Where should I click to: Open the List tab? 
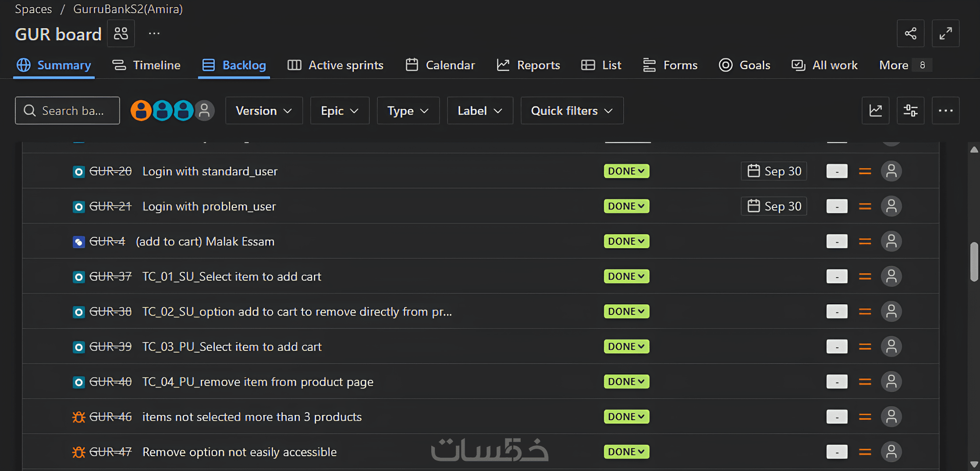tap(601, 65)
